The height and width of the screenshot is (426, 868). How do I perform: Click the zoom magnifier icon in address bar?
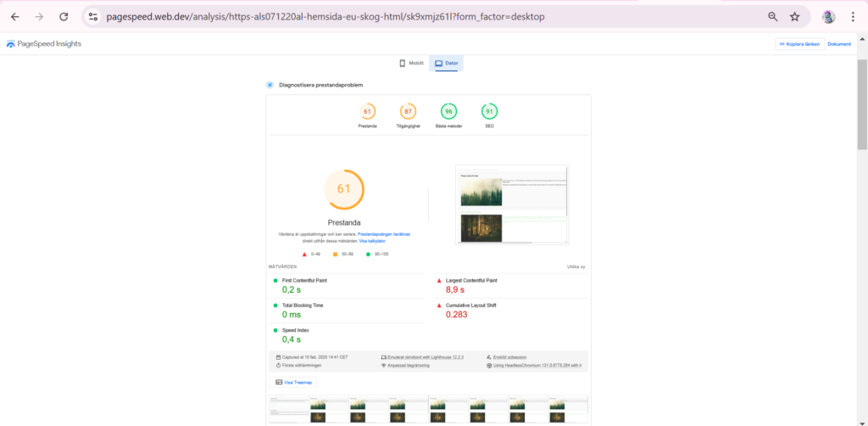point(773,17)
